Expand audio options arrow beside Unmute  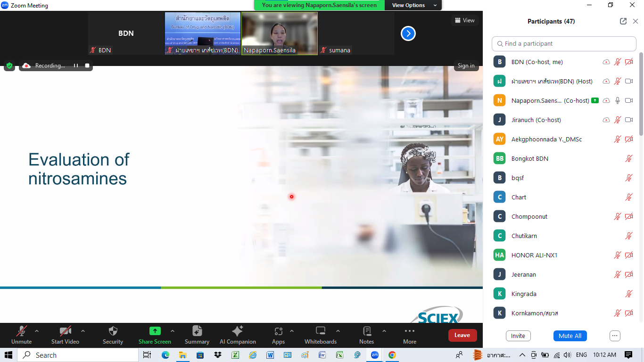click(x=37, y=331)
